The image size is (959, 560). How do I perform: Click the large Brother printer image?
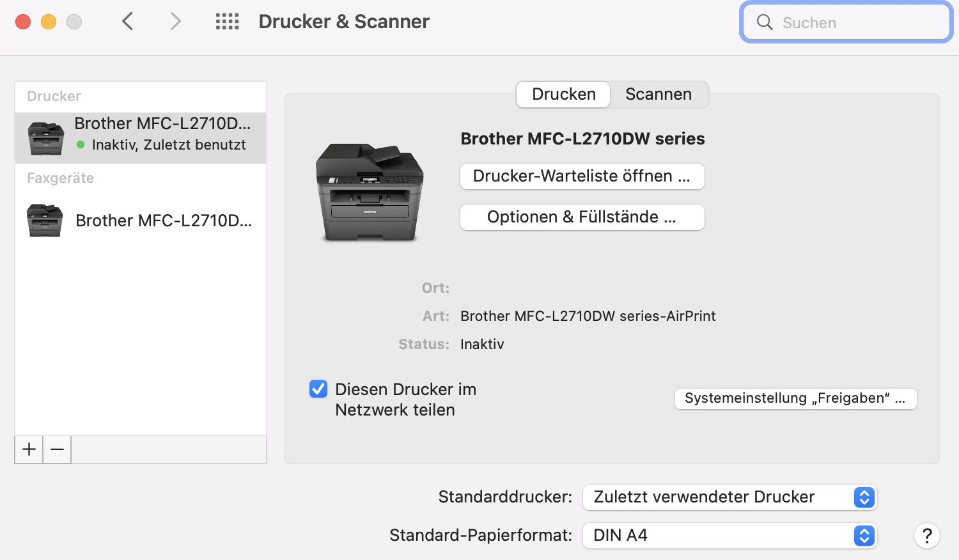[370, 192]
